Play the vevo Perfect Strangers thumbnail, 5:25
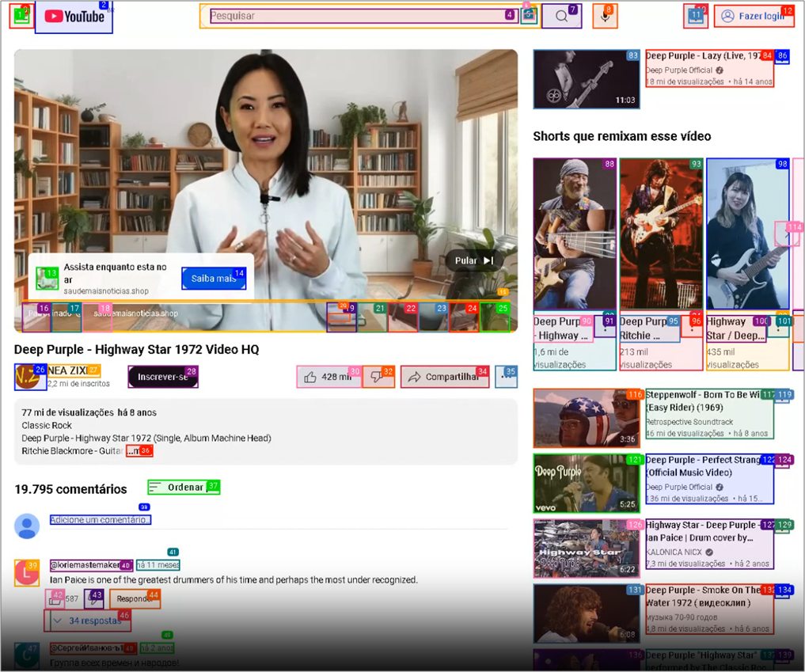Screen dimensions: 805x672 (x=587, y=483)
